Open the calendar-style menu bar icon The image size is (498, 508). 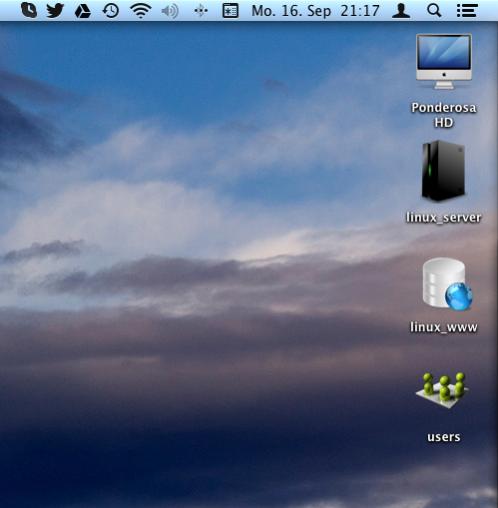click(230, 11)
